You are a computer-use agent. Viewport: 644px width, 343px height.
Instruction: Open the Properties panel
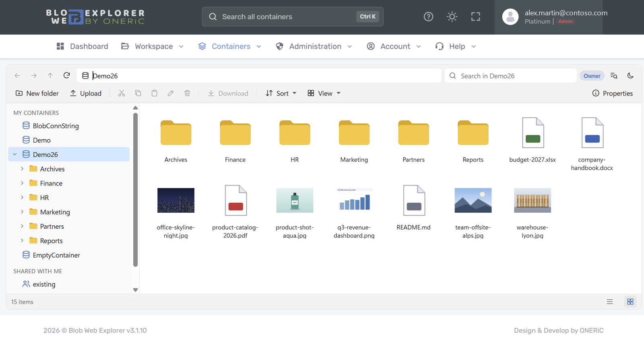[x=612, y=93]
